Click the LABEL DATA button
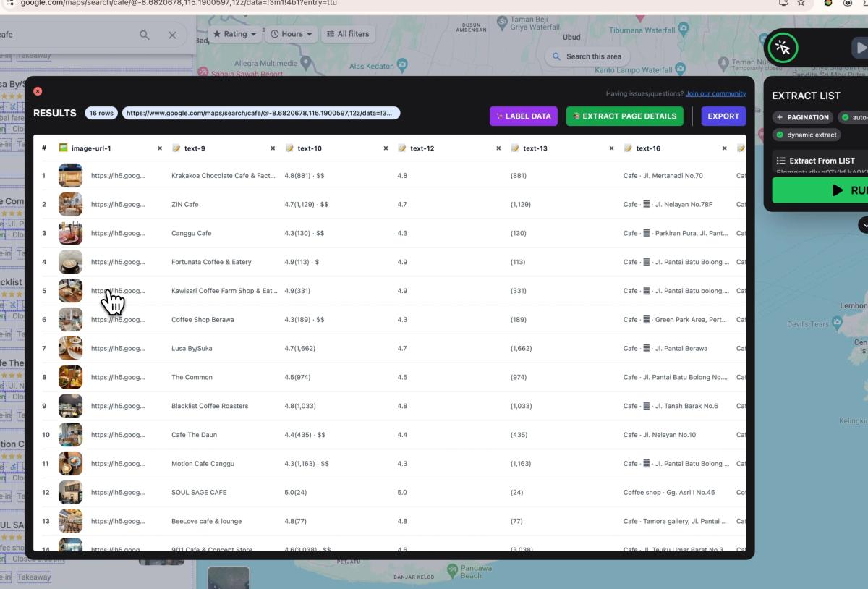 pos(524,116)
